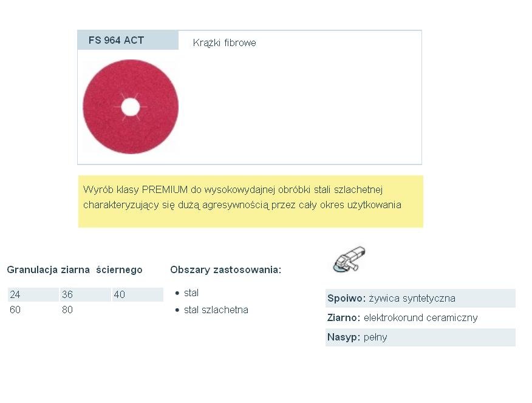Click the bullet dot before stal
The height and width of the screenshot is (403, 532).
pos(177,293)
